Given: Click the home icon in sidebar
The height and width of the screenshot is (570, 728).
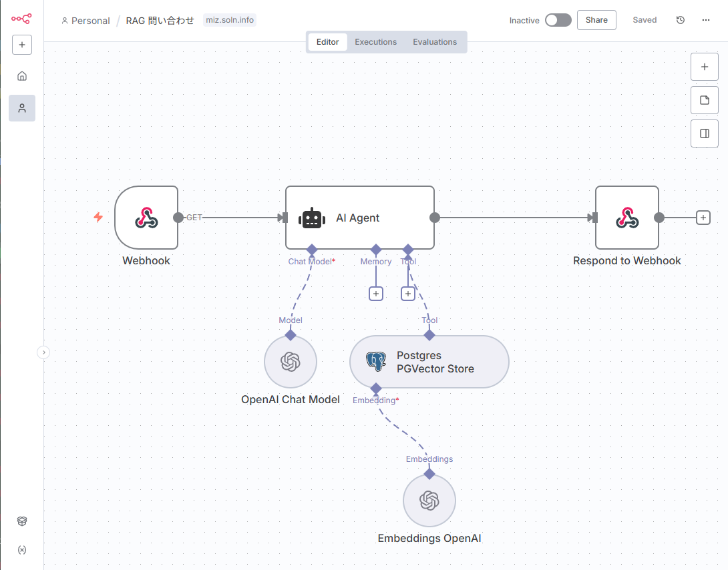Looking at the screenshot, I should pos(22,76).
